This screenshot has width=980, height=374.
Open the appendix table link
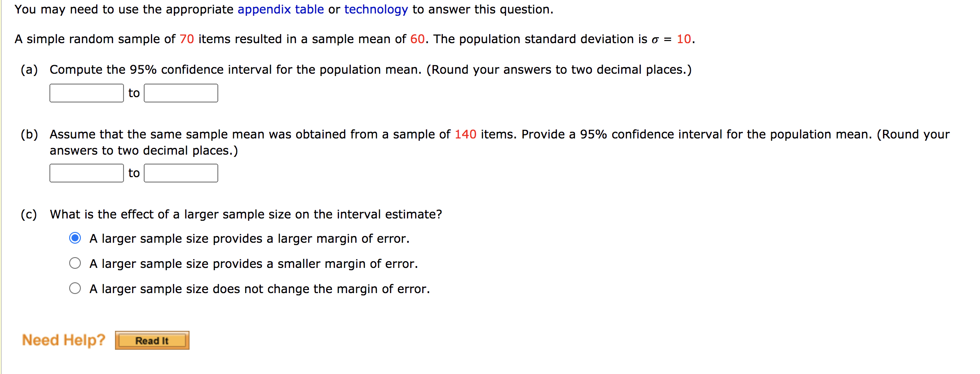[x=281, y=9]
